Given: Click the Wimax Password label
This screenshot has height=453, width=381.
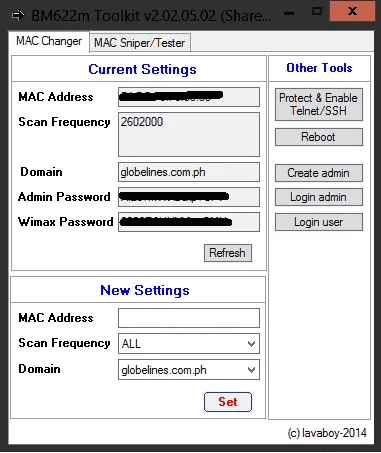Looking at the screenshot, I should (x=66, y=222).
